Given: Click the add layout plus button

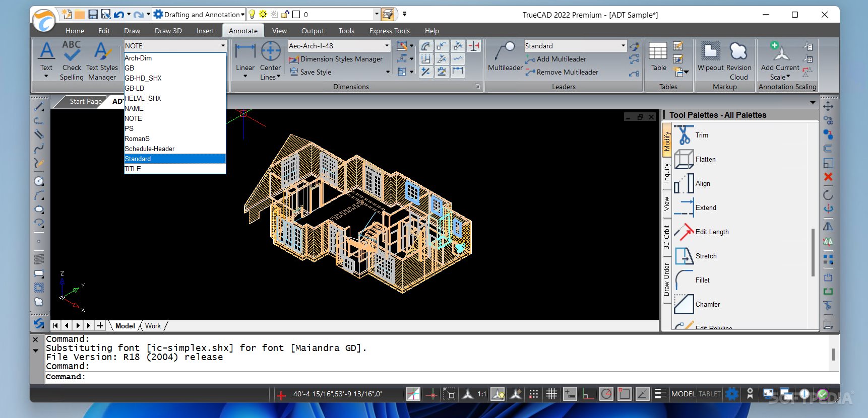Looking at the screenshot, I should pos(100,326).
